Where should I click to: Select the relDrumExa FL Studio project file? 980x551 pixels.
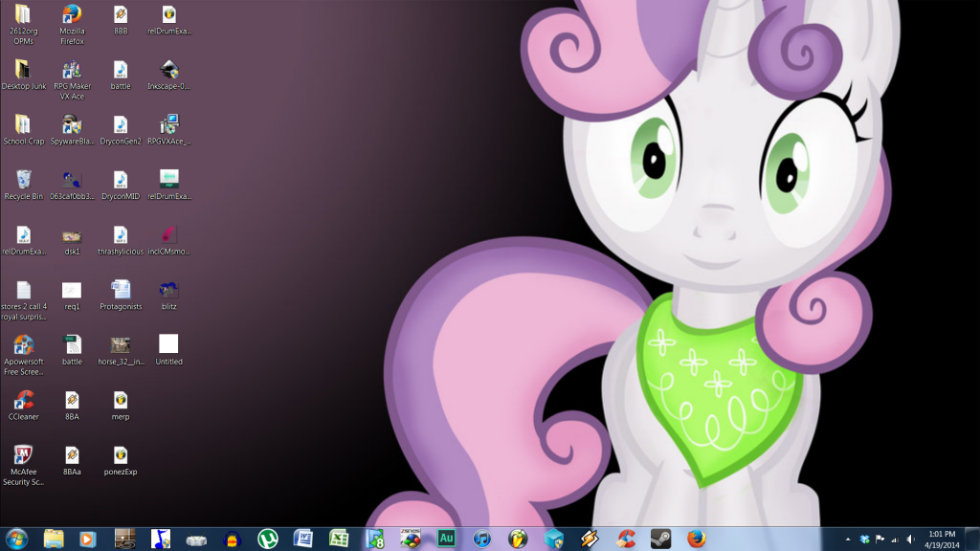[x=169, y=19]
